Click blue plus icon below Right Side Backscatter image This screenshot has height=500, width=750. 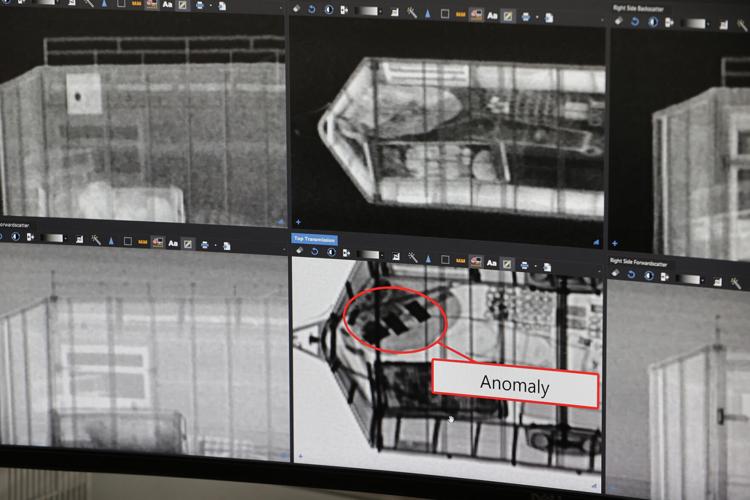pos(615,244)
